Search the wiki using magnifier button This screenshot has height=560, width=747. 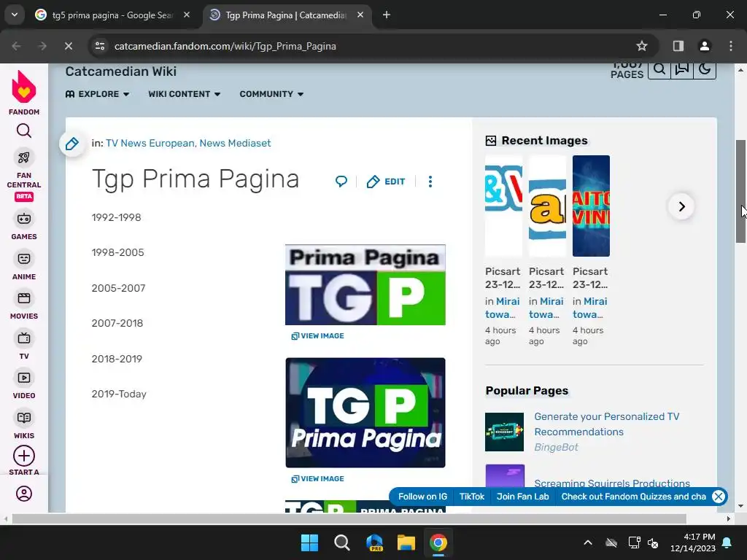coord(659,69)
